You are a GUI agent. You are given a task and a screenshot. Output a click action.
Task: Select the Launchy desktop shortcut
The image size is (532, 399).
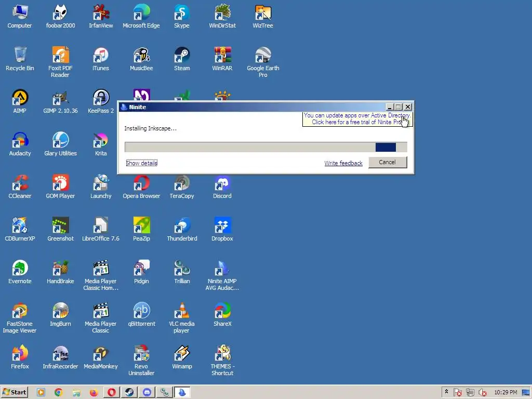[x=101, y=187]
